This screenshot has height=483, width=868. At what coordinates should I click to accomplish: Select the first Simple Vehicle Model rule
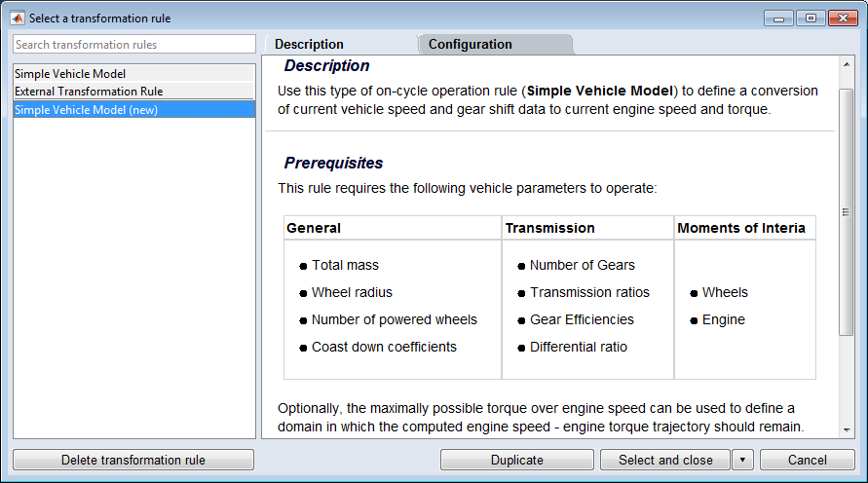coord(133,73)
